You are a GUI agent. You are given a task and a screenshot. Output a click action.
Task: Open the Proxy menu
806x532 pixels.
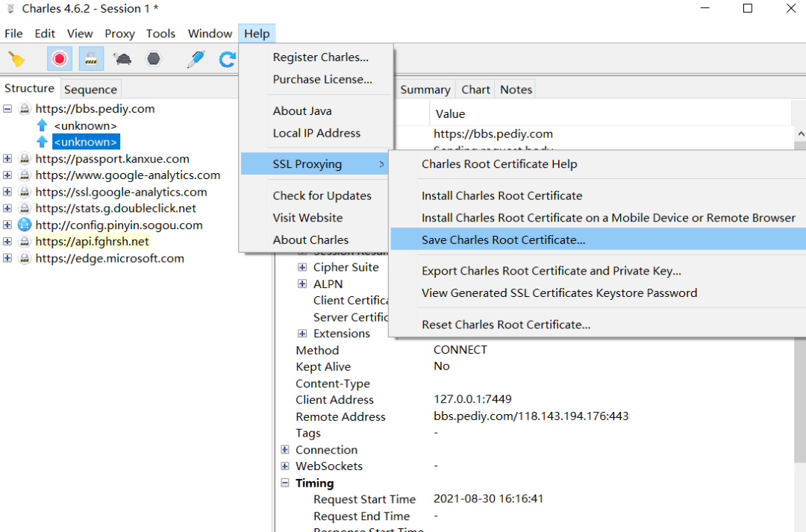tap(119, 34)
